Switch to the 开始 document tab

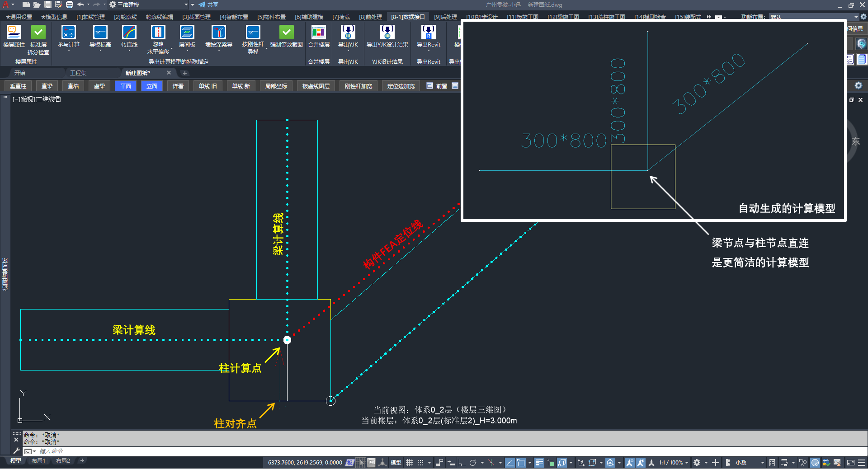pyautogui.click(x=20, y=73)
